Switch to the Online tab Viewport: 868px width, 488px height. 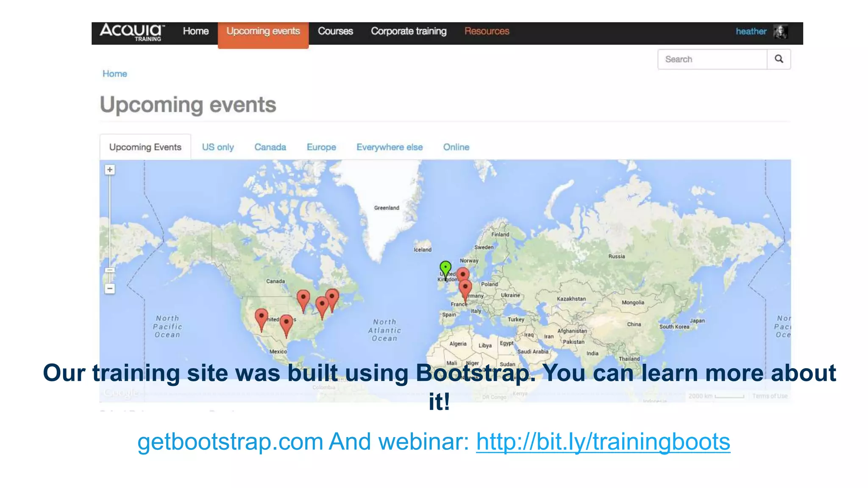[456, 147]
